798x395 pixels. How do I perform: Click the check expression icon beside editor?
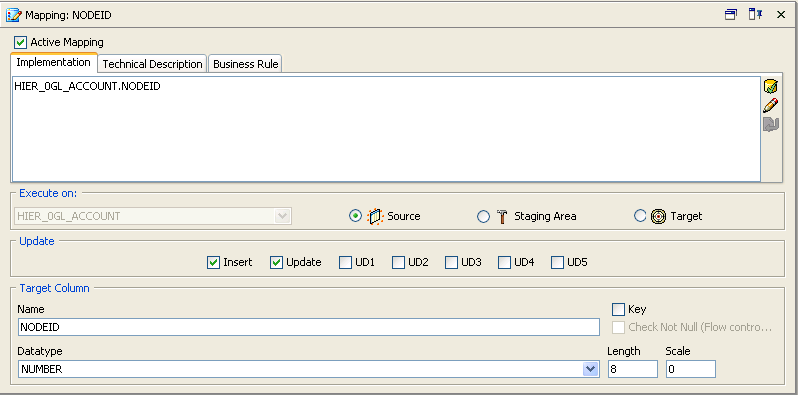coord(771,86)
